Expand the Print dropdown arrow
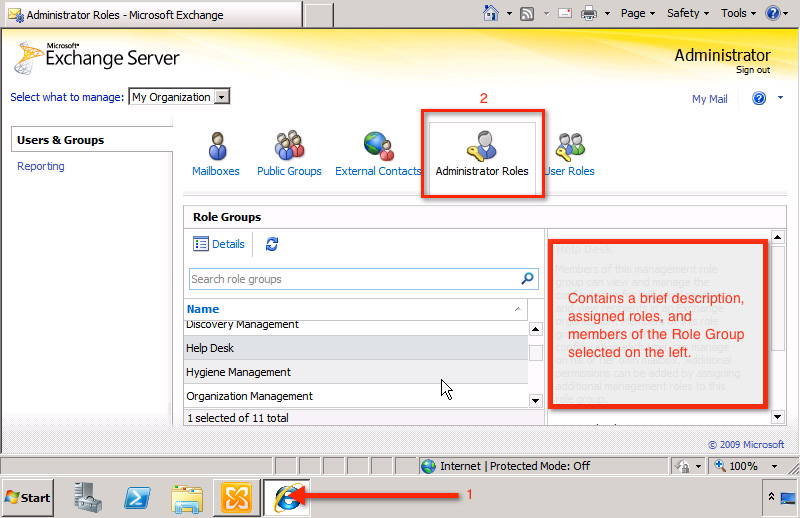Image resolution: width=800 pixels, height=518 pixels. (607, 14)
